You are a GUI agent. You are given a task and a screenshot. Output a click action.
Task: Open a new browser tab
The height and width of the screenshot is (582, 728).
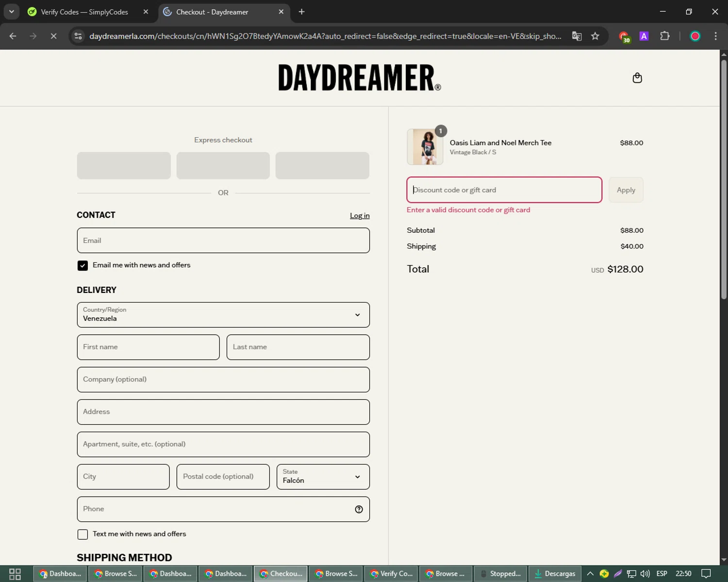301,12
